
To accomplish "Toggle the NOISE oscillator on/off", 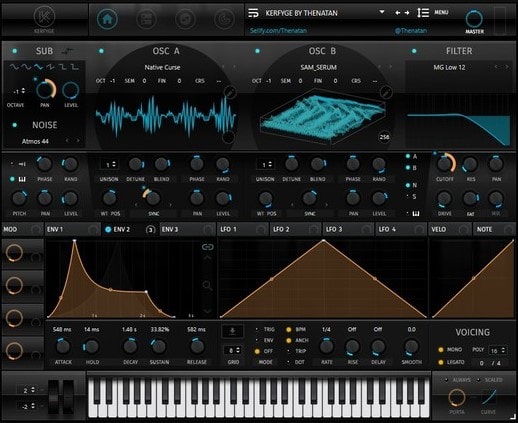I will pos(15,125).
